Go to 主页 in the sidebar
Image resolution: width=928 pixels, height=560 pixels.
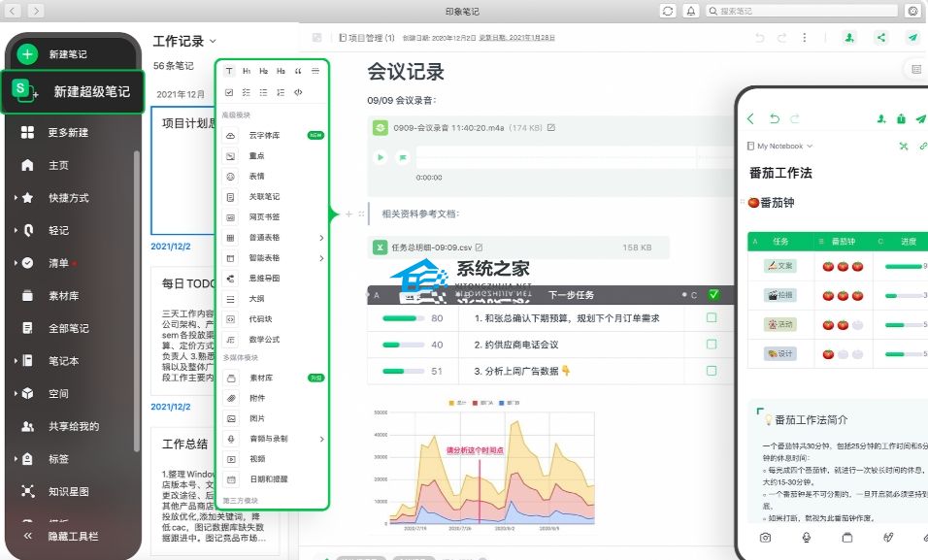click(x=58, y=165)
